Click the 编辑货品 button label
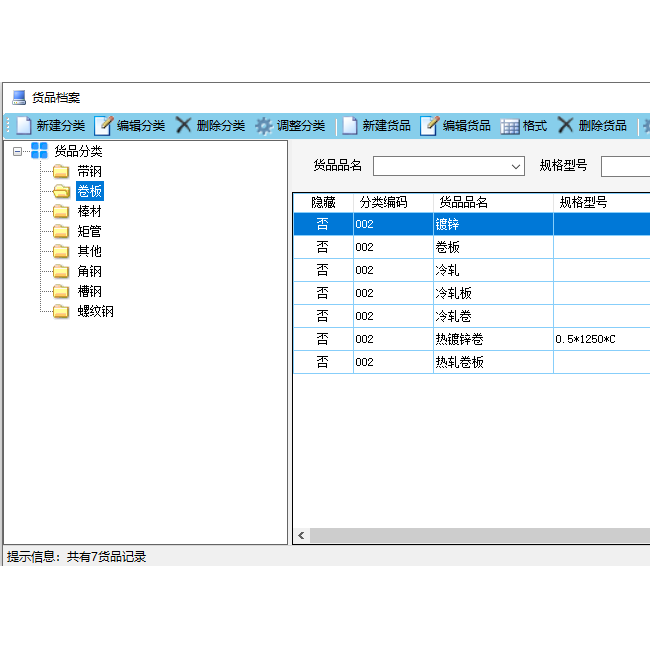Image resolution: width=650 pixels, height=650 pixels. coord(466,126)
